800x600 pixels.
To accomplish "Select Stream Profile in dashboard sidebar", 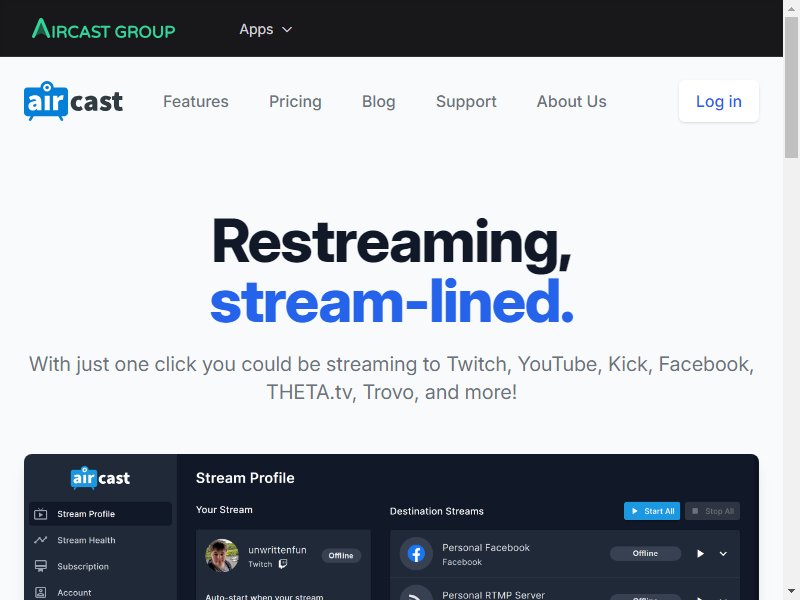I will [101, 514].
